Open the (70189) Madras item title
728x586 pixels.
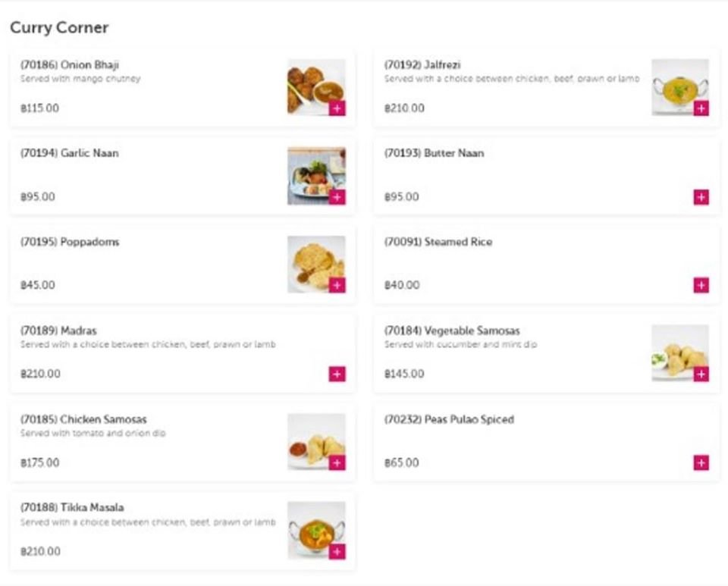tap(58, 331)
